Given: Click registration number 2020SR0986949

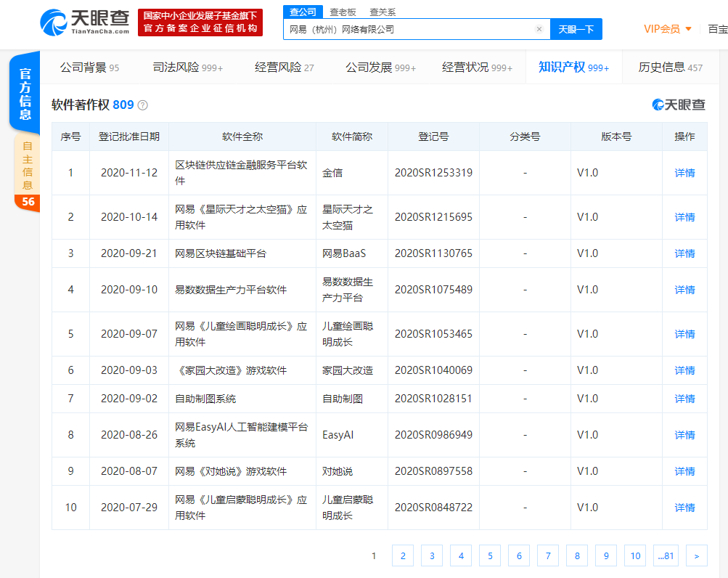Looking at the screenshot, I should click(x=433, y=435).
